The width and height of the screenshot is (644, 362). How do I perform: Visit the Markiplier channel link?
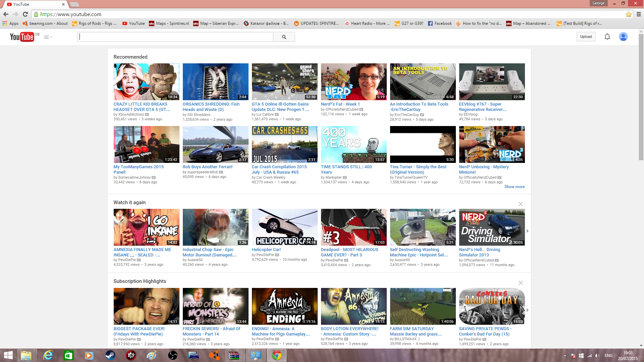[x=333, y=177]
